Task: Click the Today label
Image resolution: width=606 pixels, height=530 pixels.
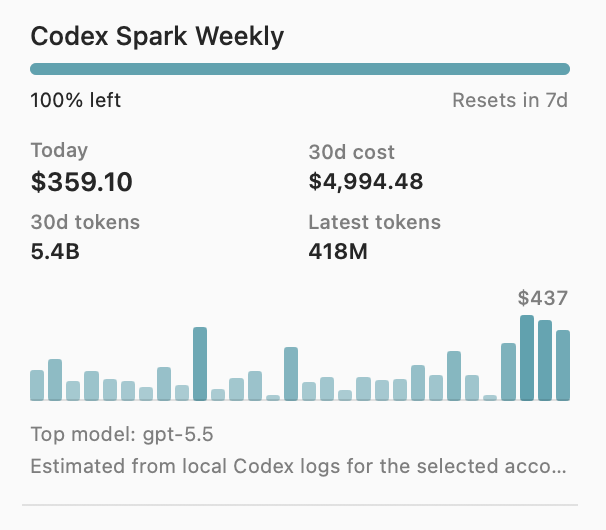Action: coord(59,151)
